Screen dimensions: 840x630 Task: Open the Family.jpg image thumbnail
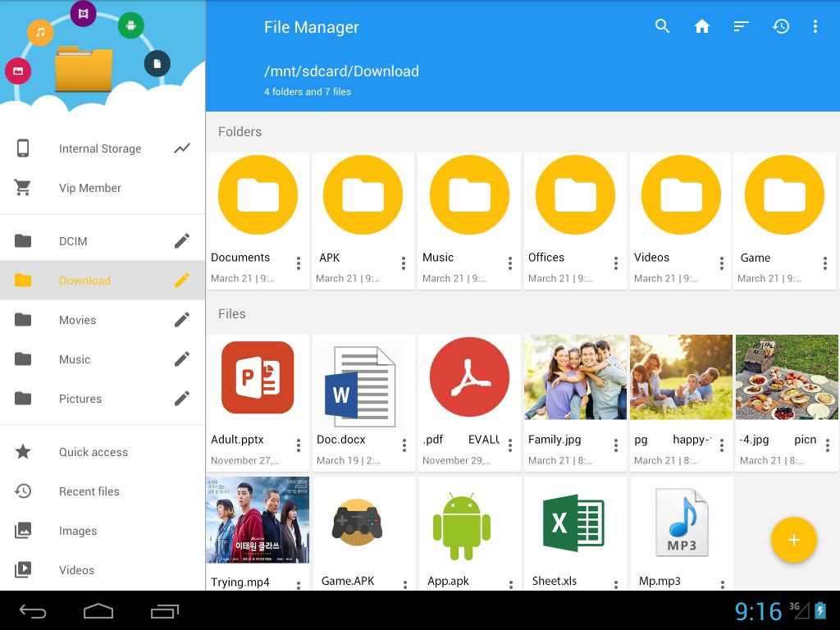pos(574,377)
